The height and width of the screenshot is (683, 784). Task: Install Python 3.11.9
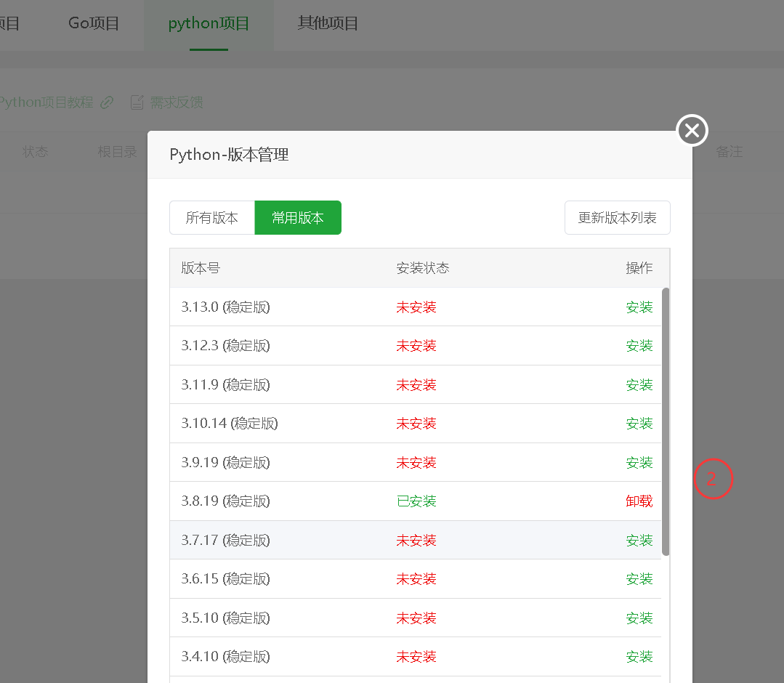(639, 384)
